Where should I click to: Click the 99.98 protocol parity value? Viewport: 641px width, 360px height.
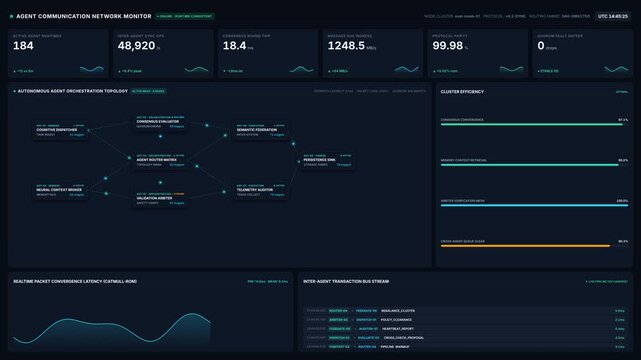click(x=448, y=46)
